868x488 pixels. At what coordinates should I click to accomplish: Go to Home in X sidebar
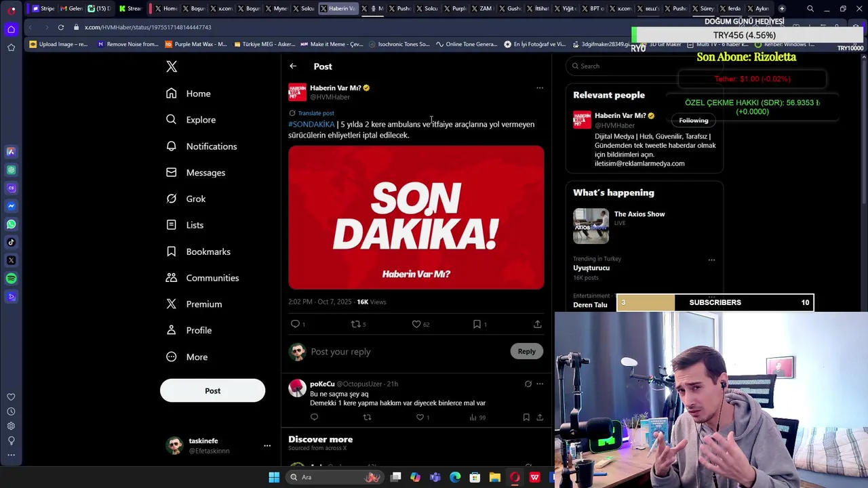pyautogui.click(x=190, y=94)
